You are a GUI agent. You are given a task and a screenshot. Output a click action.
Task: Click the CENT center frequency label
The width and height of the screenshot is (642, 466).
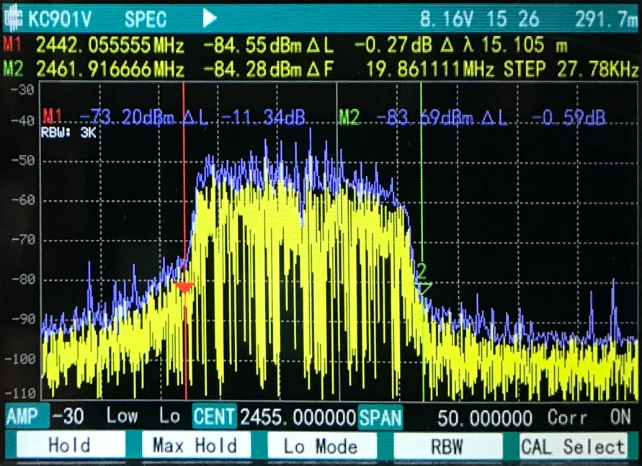[214, 416]
